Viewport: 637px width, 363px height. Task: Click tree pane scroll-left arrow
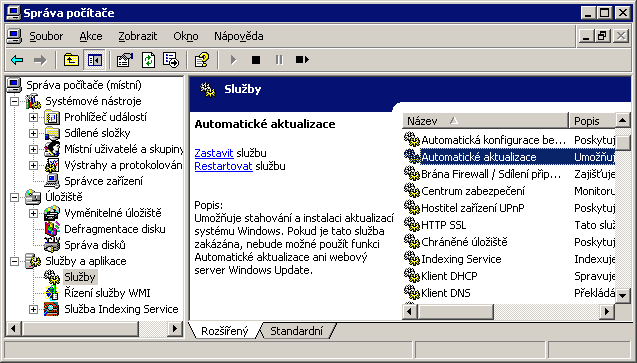pyautogui.click(x=13, y=328)
